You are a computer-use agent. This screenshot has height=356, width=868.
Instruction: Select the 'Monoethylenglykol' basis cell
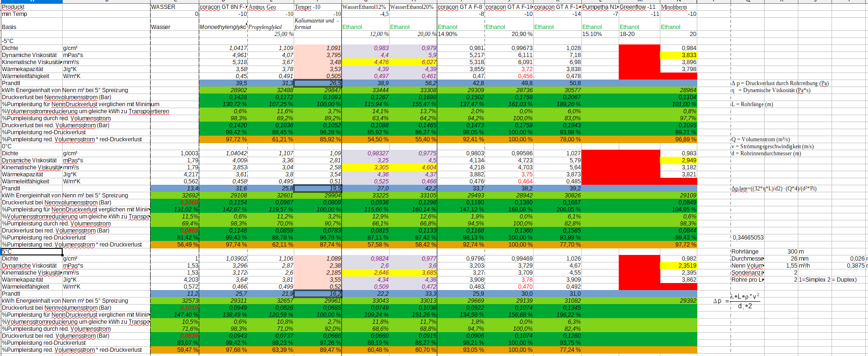pyautogui.click(x=223, y=27)
